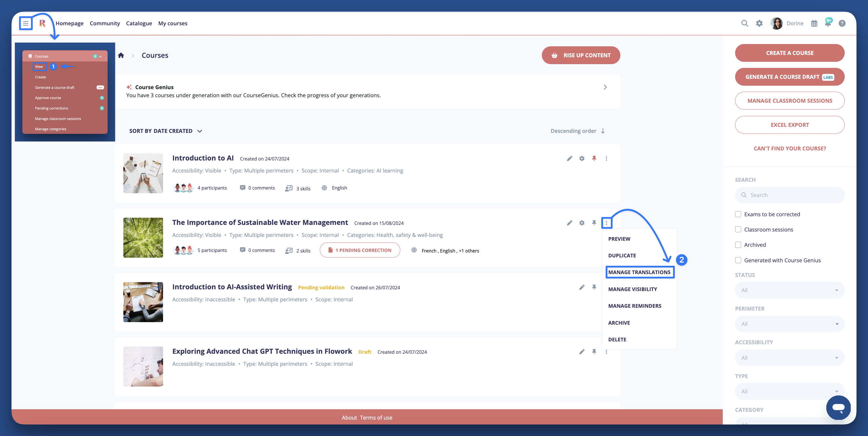This screenshot has width=868, height=436.
Task: Open the calendar icon in header
Action: click(814, 23)
